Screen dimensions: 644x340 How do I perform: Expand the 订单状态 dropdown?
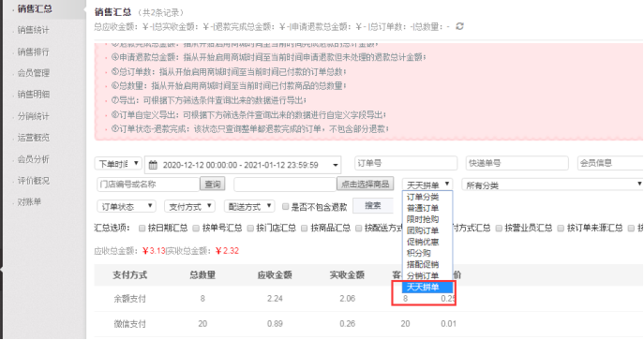pos(127,207)
